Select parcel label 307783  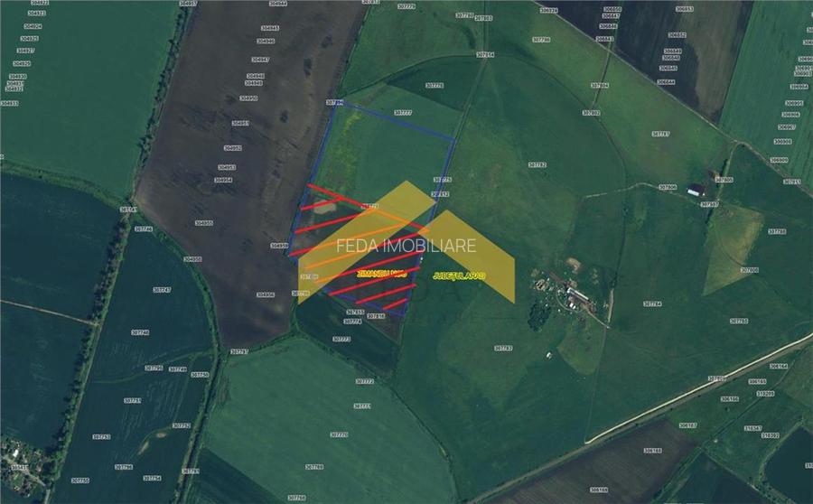(503, 348)
